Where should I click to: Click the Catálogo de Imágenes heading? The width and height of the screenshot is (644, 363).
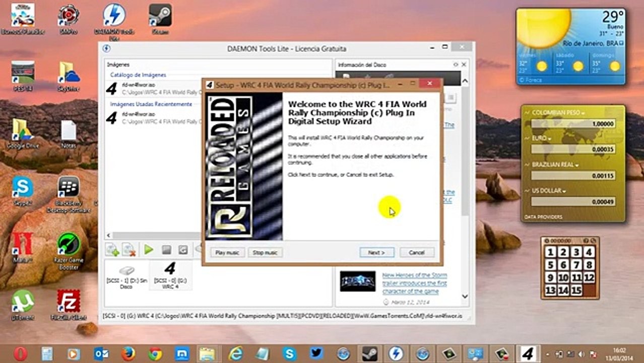coord(138,75)
